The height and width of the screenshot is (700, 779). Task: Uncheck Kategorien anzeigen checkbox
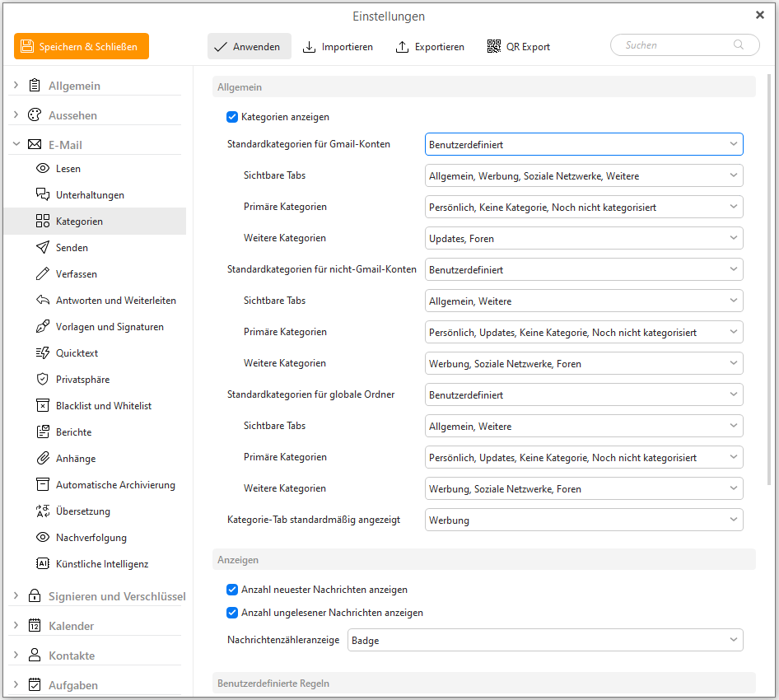232,117
